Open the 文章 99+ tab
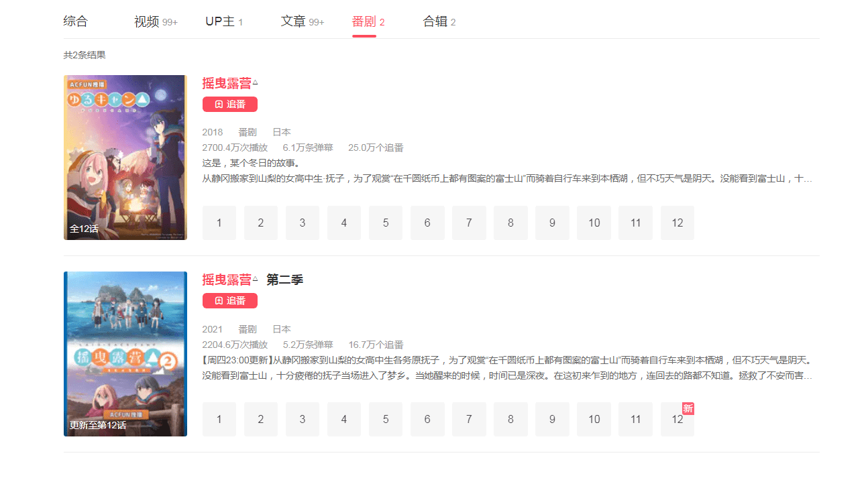The height and width of the screenshot is (478, 868). (x=303, y=22)
